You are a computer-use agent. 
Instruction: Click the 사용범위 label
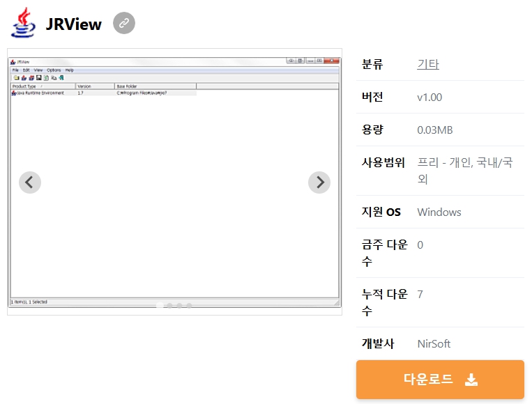383,163
